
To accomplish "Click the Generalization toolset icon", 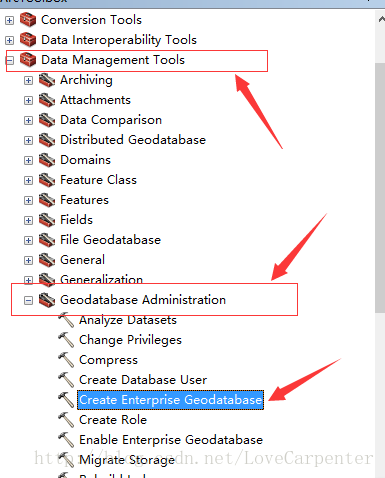I will (x=47, y=280).
